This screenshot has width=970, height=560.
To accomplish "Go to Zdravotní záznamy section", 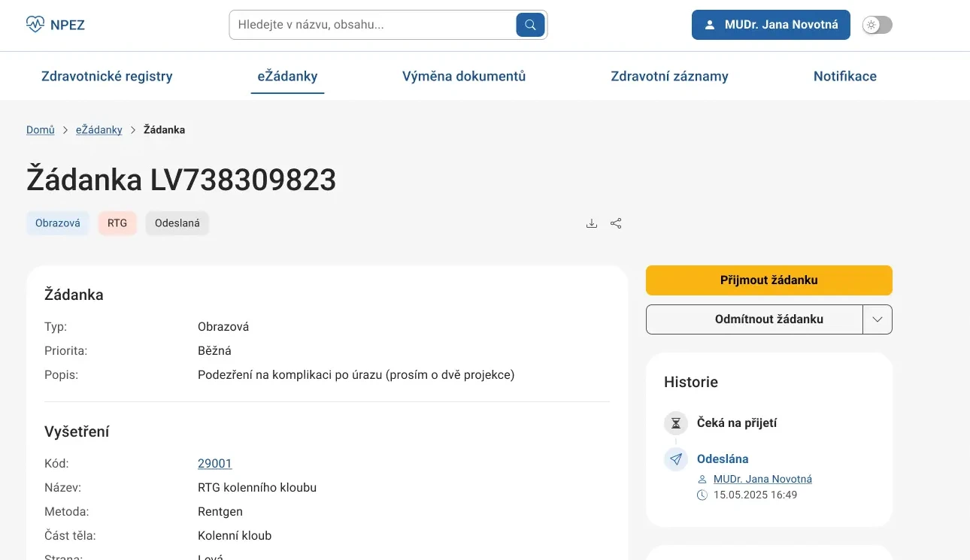I will tap(669, 76).
